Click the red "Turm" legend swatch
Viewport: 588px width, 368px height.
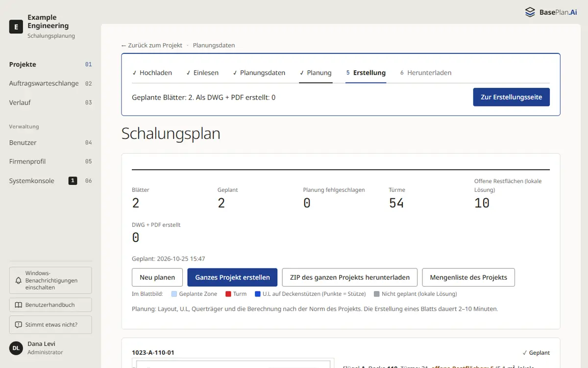click(228, 294)
